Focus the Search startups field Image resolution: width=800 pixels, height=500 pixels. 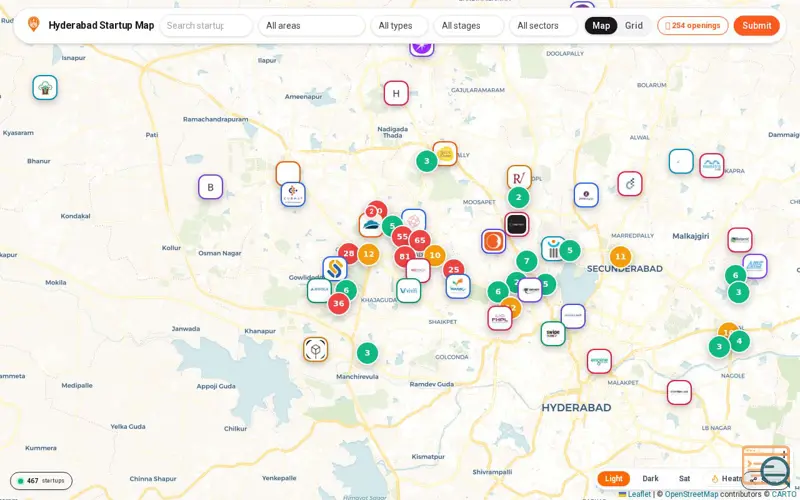(x=206, y=26)
